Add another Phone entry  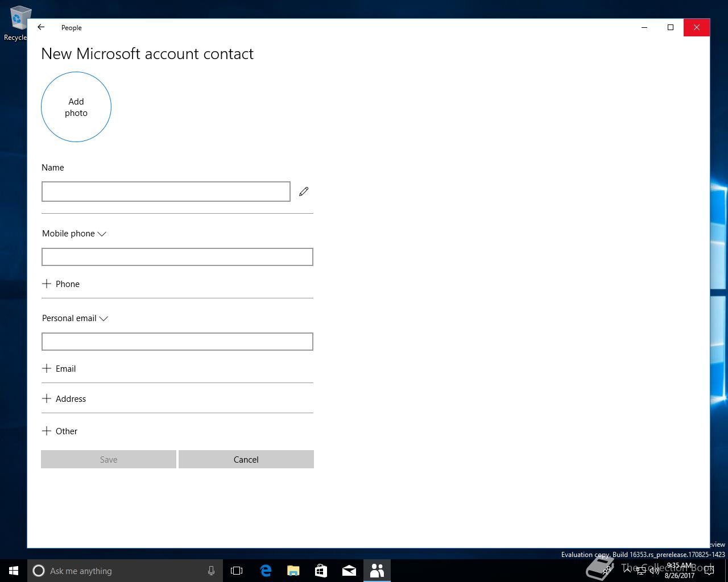pyautogui.click(x=61, y=284)
